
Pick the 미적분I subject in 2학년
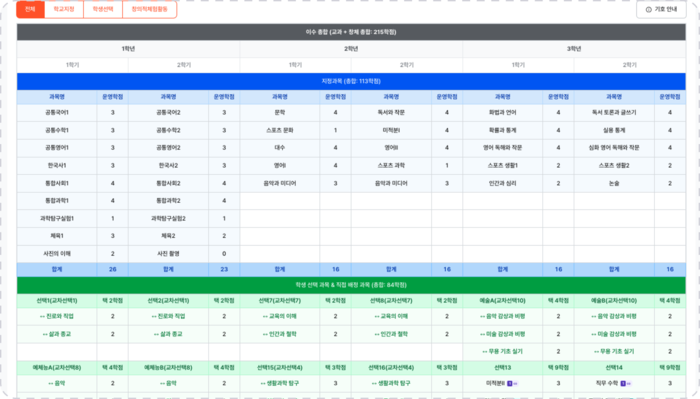coord(391,130)
